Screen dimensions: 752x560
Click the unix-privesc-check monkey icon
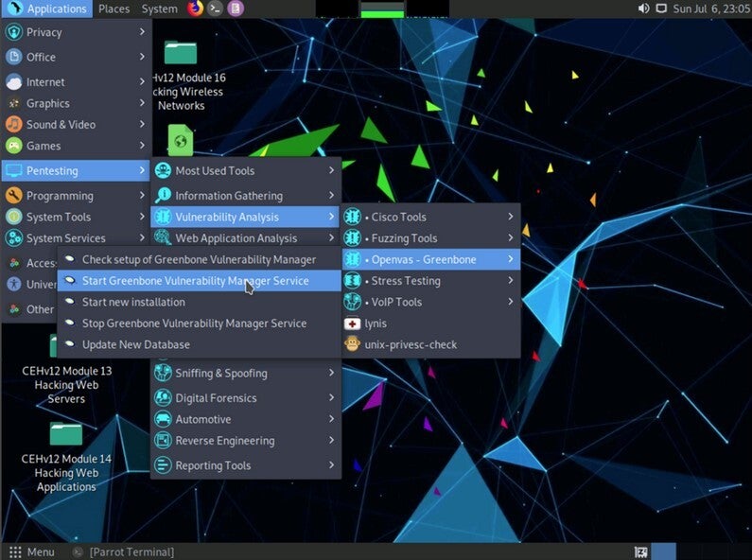353,344
